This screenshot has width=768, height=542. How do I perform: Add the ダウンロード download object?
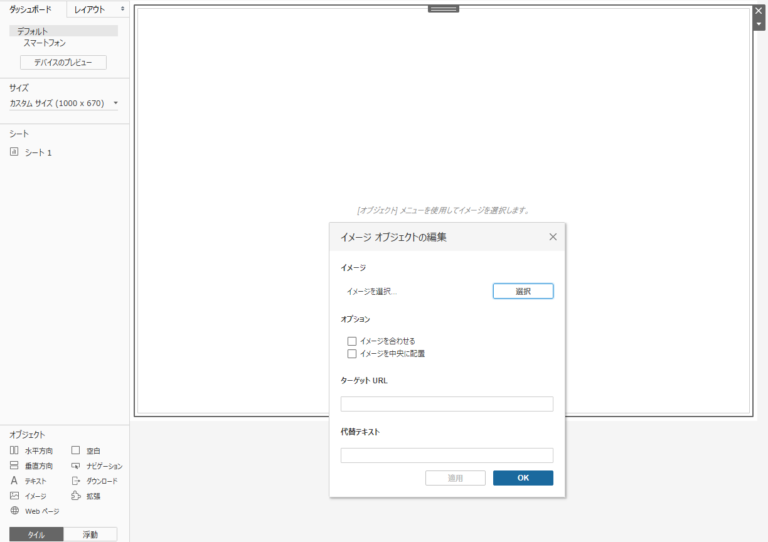(x=76, y=481)
